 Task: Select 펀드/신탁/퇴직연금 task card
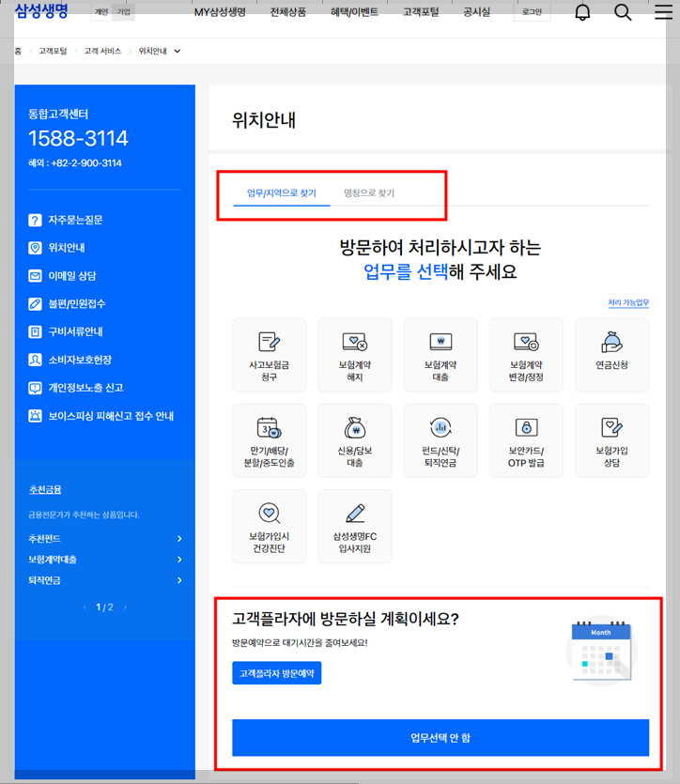click(440, 441)
